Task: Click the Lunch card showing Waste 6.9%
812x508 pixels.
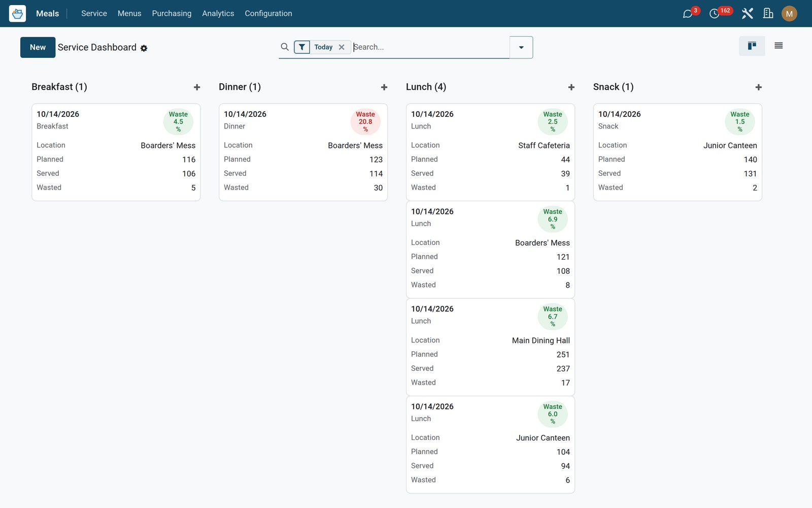Action: (490, 249)
